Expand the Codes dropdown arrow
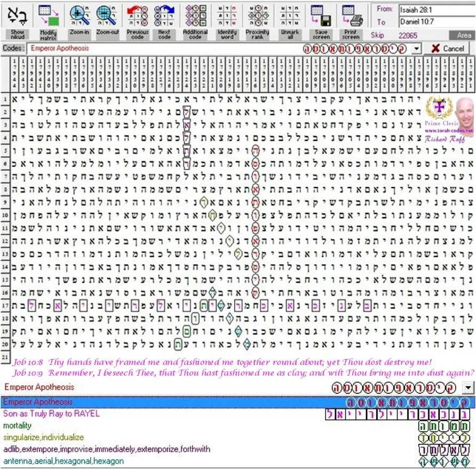 coord(416,49)
